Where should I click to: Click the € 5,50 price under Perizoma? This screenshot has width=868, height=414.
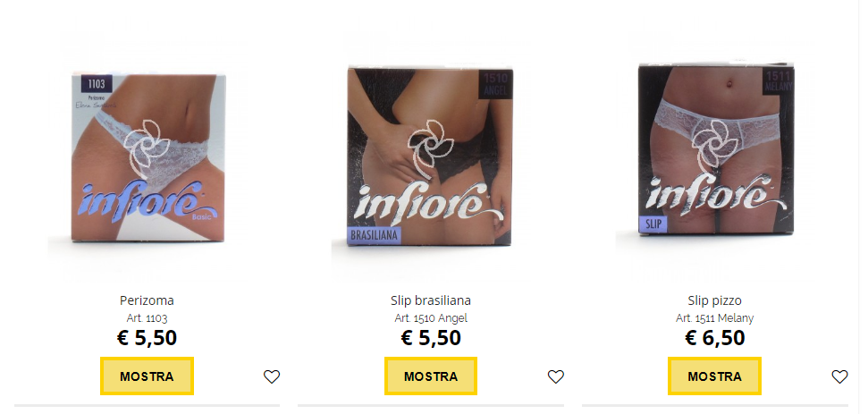[x=147, y=338]
